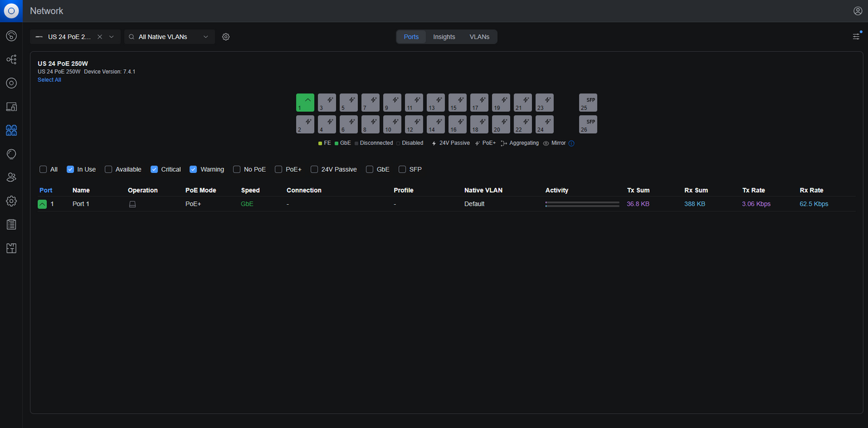Click the Mirror legend info icon
This screenshot has height=428, width=868.
[x=572, y=143]
